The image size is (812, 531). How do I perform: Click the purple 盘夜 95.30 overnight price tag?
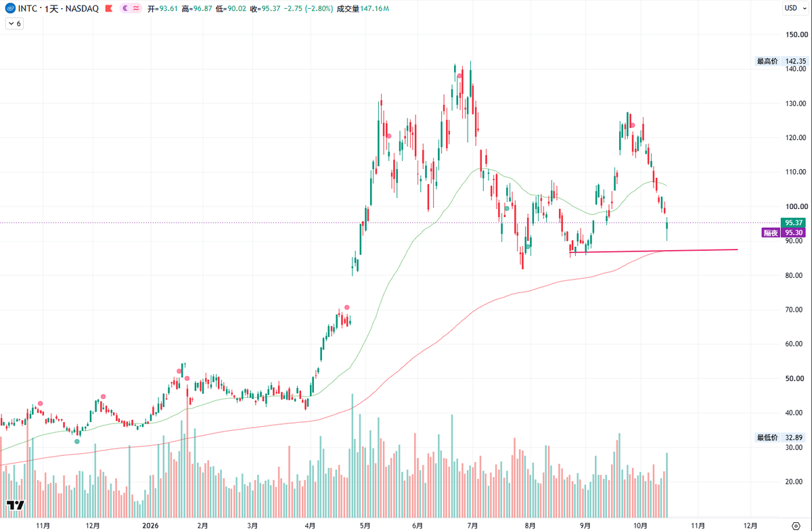coord(784,232)
